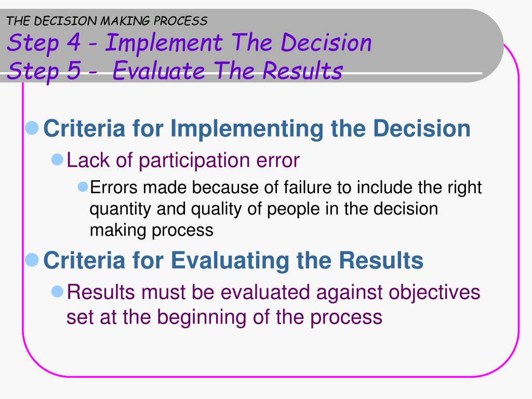
Task: Click the making process text line
Action: [151, 230]
